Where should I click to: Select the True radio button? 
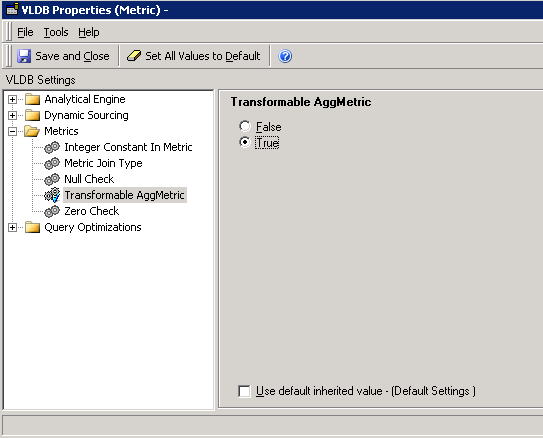pos(244,142)
